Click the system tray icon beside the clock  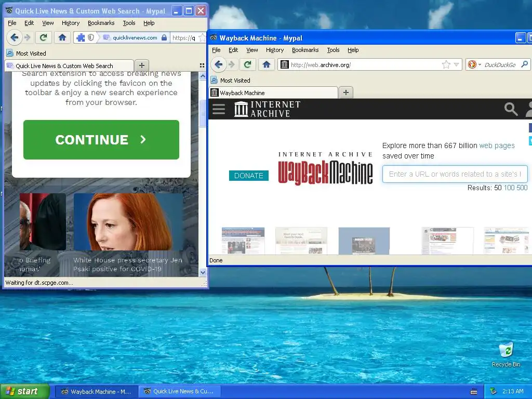pos(494,391)
